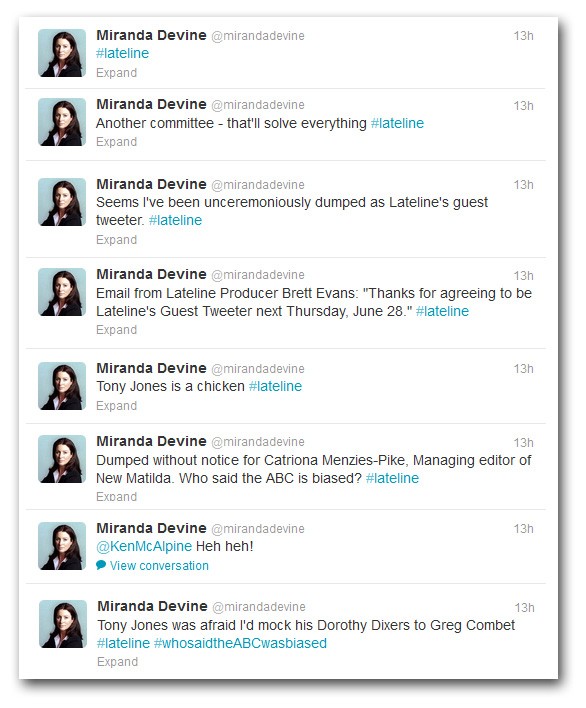Click the #whosaidtheABCwasbiased hashtag
The image size is (586, 708).
pos(240,643)
